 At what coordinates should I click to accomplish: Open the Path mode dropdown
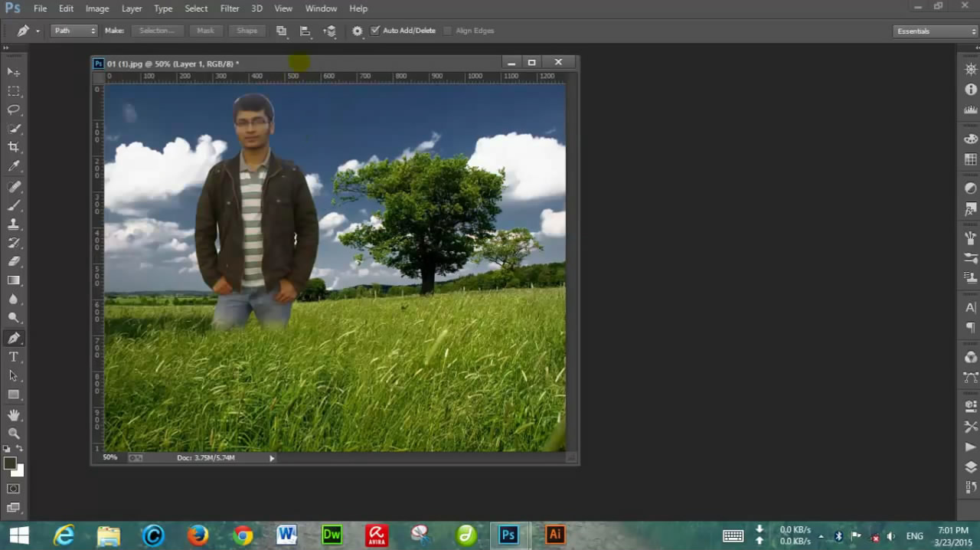[x=74, y=31]
